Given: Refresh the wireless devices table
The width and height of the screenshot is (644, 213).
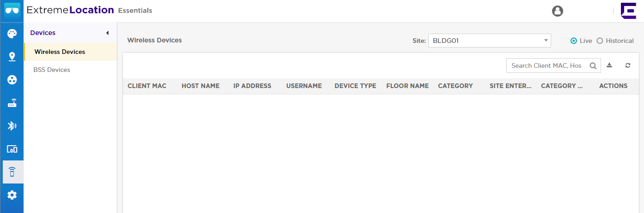Looking at the screenshot, I should click(x=628, y=65).
